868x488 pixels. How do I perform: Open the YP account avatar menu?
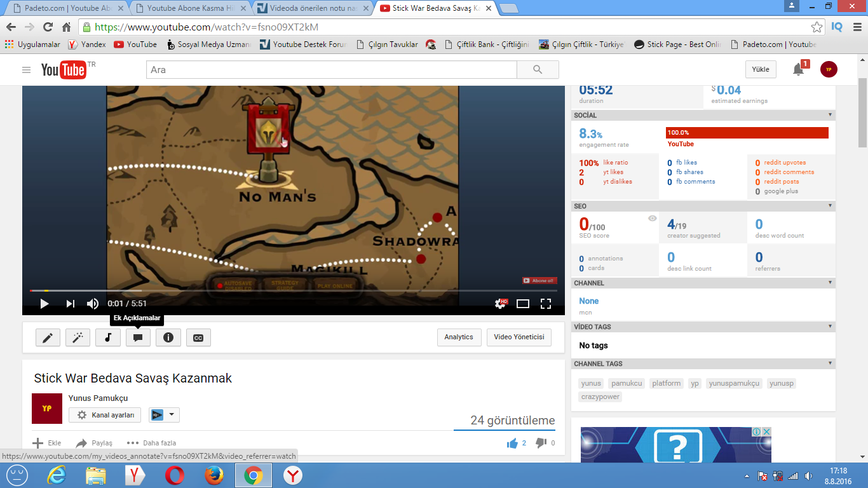point(829,70)
